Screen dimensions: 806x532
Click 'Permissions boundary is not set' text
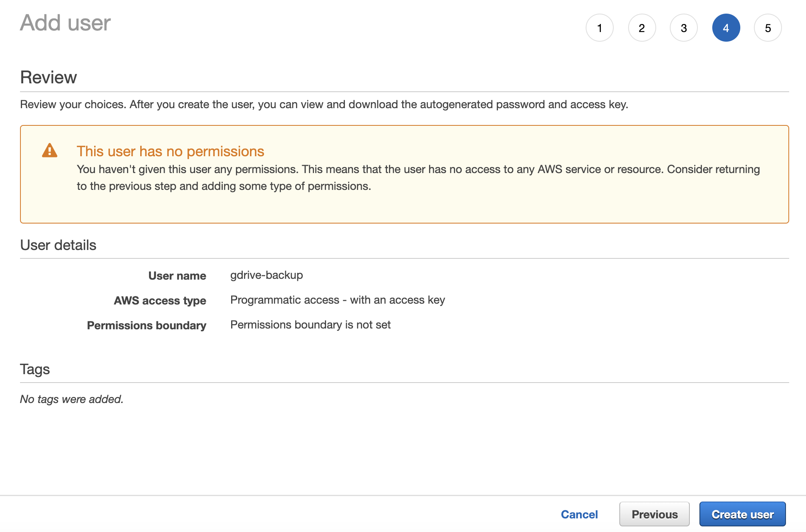310,325
